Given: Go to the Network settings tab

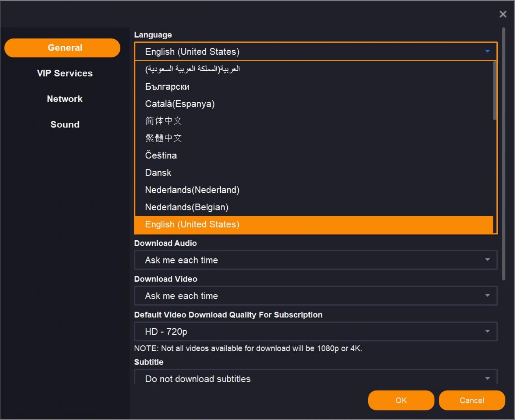Looking at the screenshot, I should click(65, 99).
